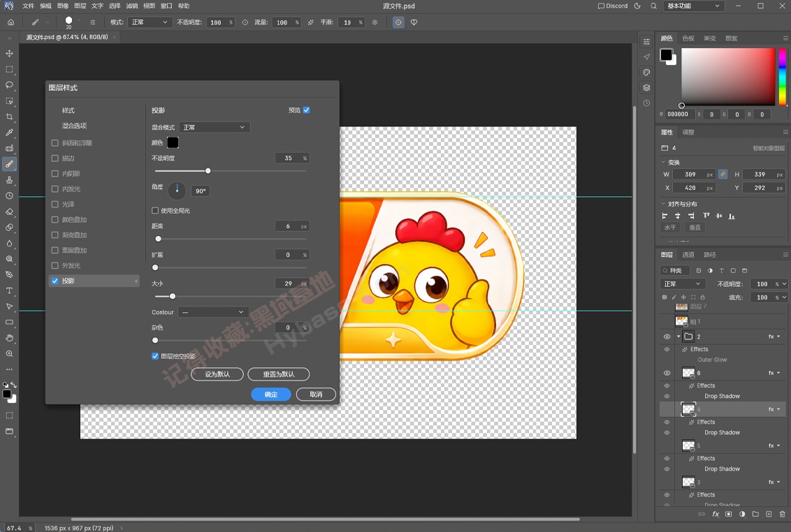The image size is (791, 532).
Task: Click the opacity (不透明度) slider handle
Action: pos(208,171)
